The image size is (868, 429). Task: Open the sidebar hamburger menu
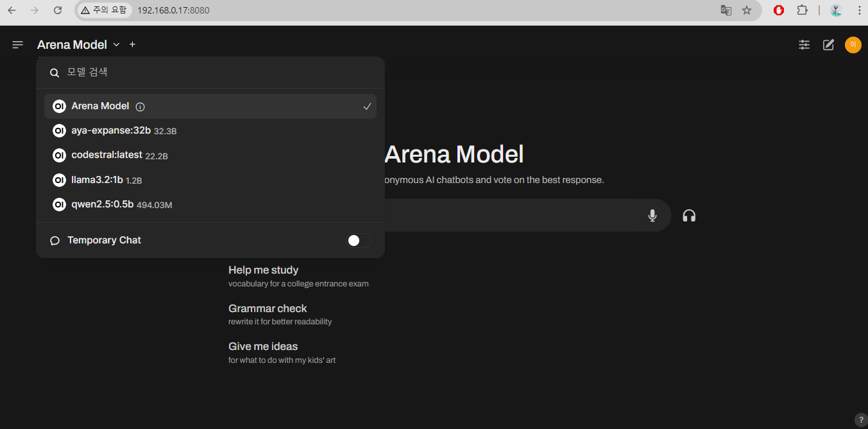(x=17, y=44)
